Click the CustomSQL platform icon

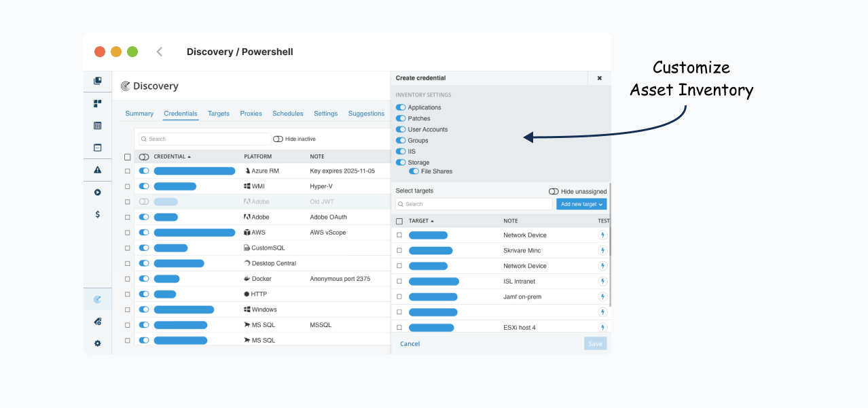tap(247, 248)
